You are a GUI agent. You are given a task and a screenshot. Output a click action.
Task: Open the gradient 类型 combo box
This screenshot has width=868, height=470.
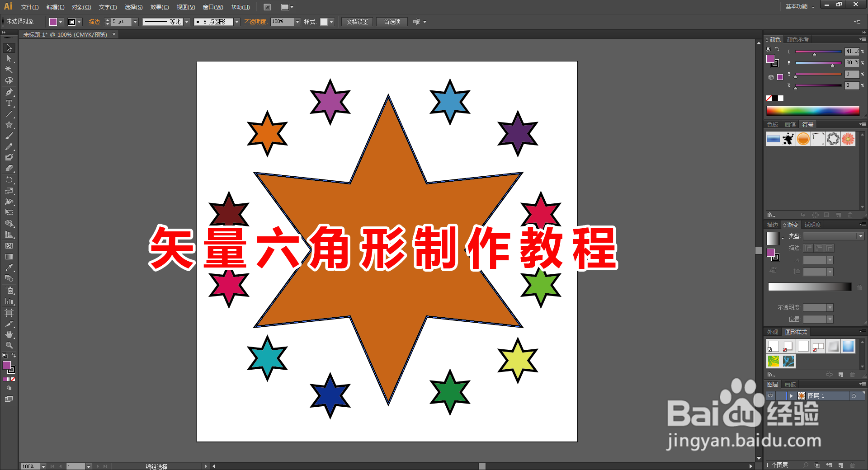[833, 235]
